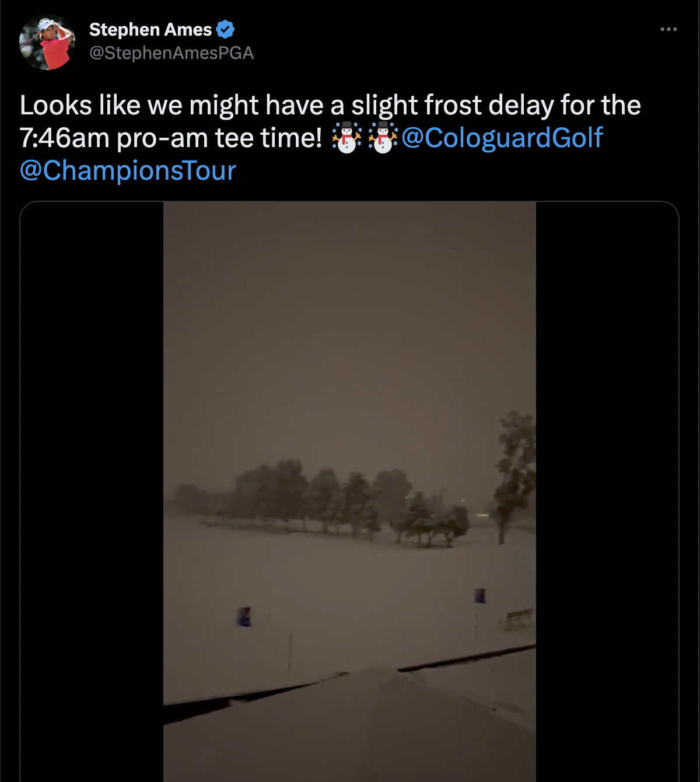Click the @StephenAmesPGA handle
700x782 pixels.
pyautogui.click(x=171, y=53)
